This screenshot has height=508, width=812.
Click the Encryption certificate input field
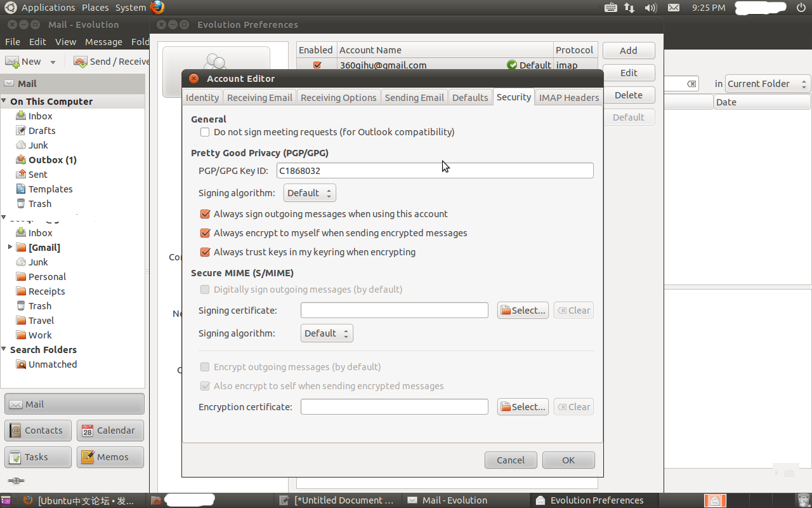click(395, 407)
